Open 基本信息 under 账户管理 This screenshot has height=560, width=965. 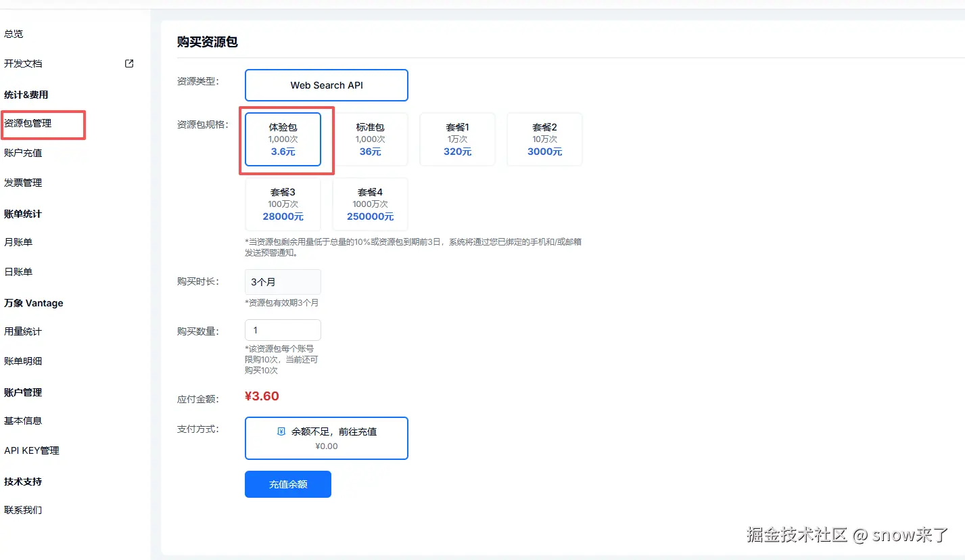click(23, 421)
